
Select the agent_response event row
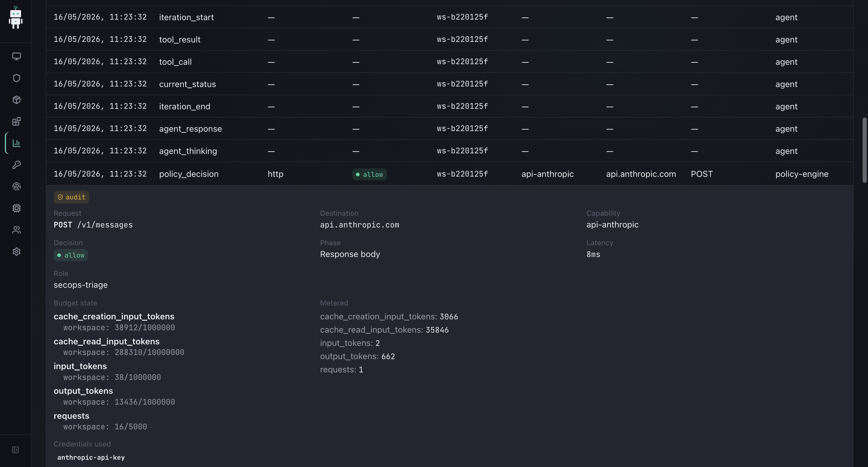tap(449, 128)
